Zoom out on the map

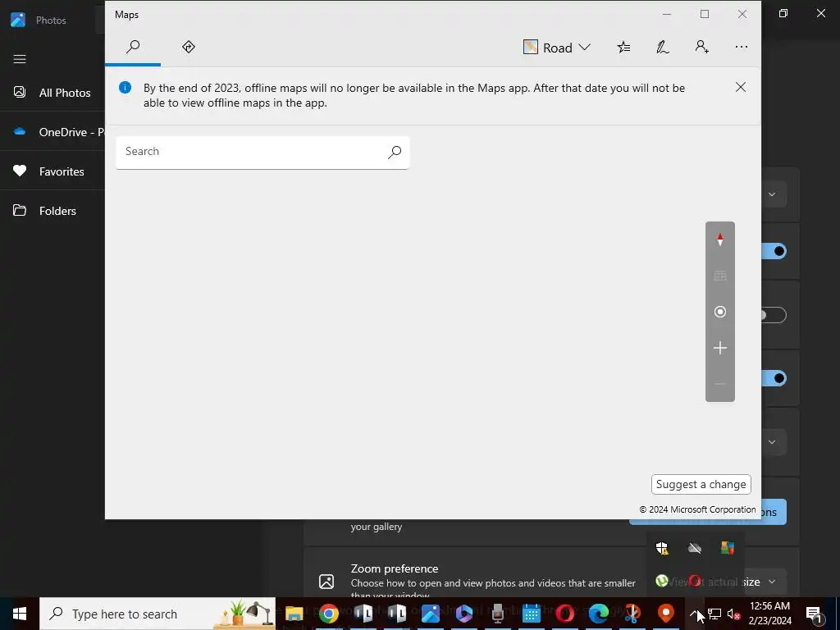(x=720, y=384)
